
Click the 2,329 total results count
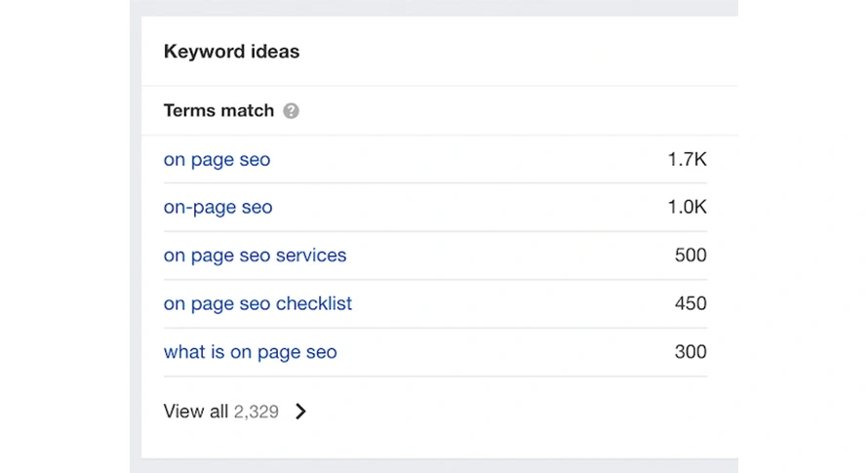pyautogui.click(x=256, y=412)
